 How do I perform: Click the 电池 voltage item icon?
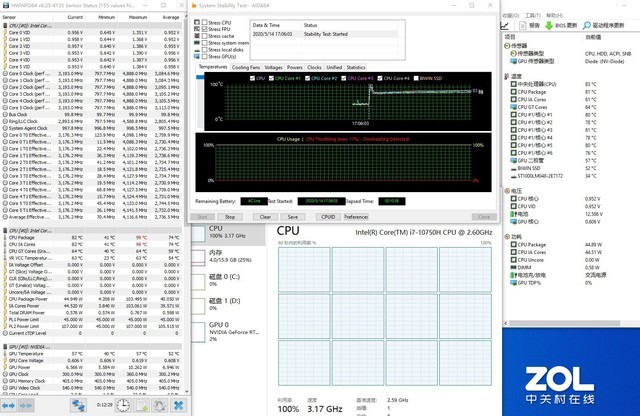(x=514, y=213)
